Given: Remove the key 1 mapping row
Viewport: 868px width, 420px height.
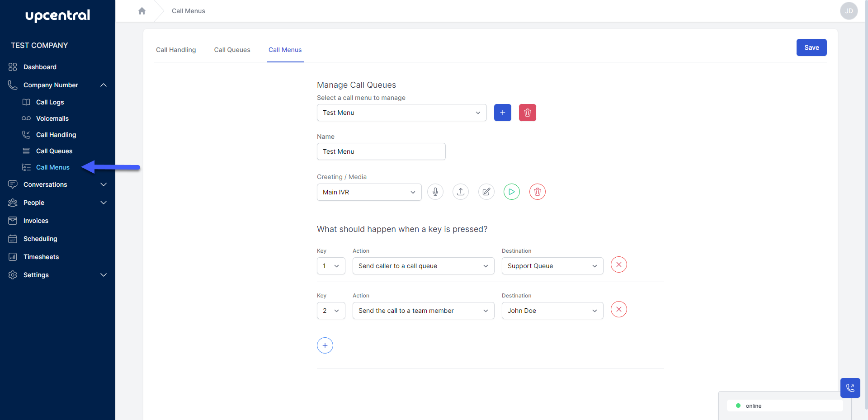Looking at the screenshot, I should pyautogui.click(x=618, y=264).
